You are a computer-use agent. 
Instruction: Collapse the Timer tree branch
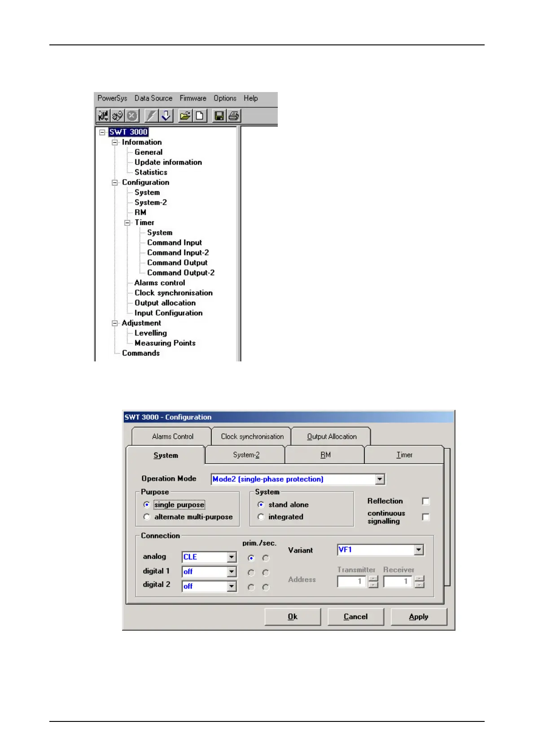pyautogui.click(x=127, y=223)
